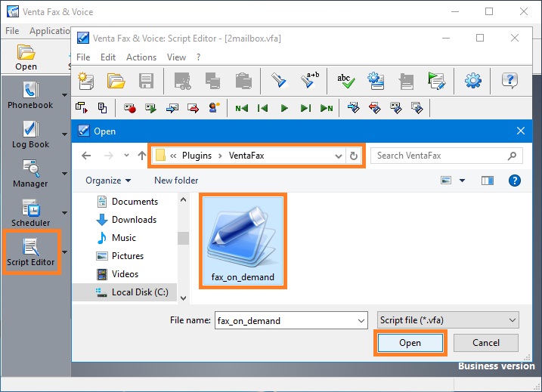The width and height of the screenshot is (542, 392).
Task: Open the ? help menu
Action: coord(198,57)
